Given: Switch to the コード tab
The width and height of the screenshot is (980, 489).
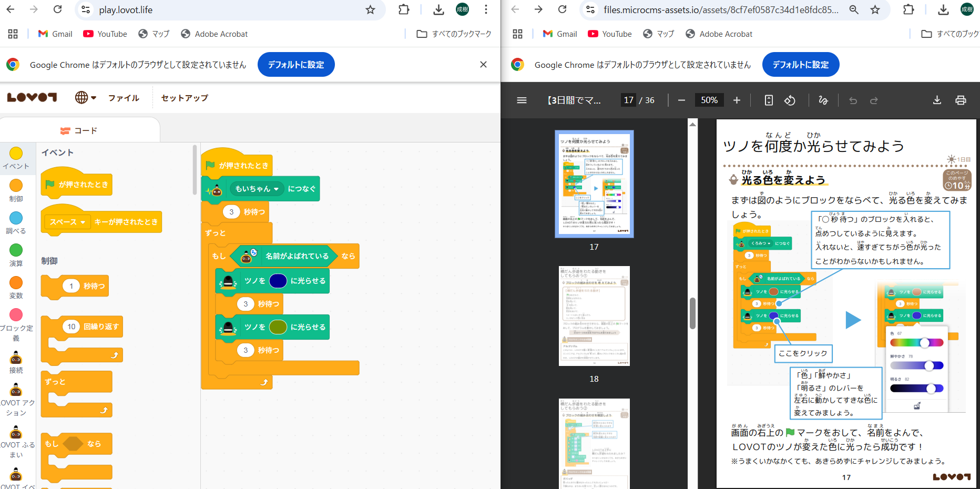Looking at the screenshot, I should point(79,130).
